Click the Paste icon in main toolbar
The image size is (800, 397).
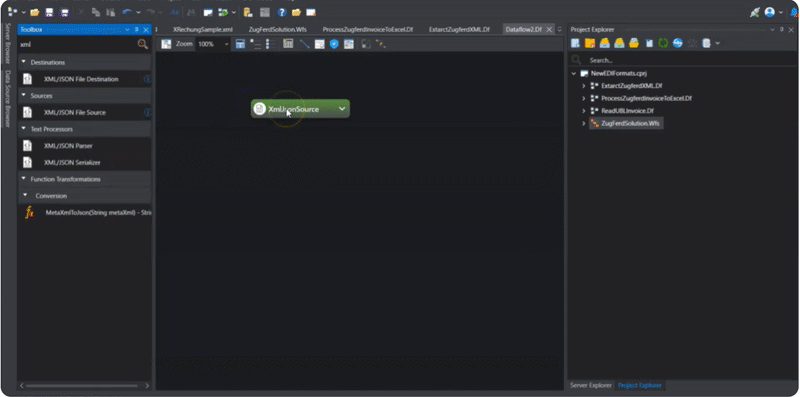point(111,12)
